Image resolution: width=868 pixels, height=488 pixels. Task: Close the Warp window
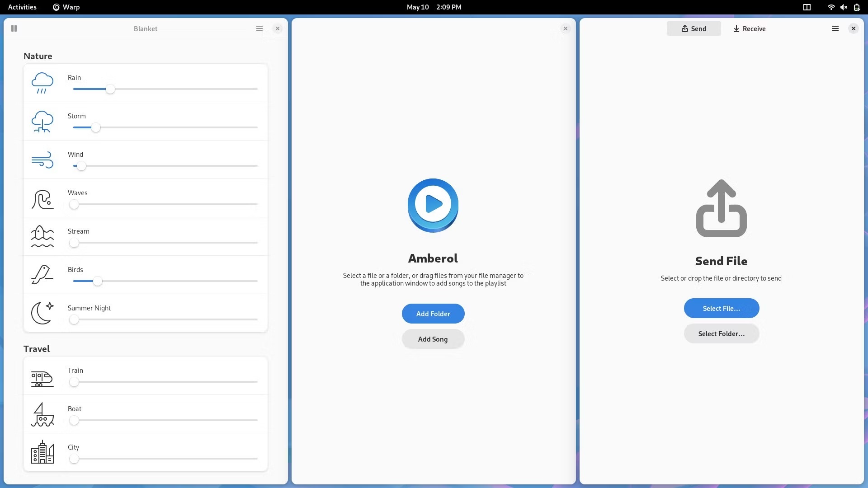[854, 28]
